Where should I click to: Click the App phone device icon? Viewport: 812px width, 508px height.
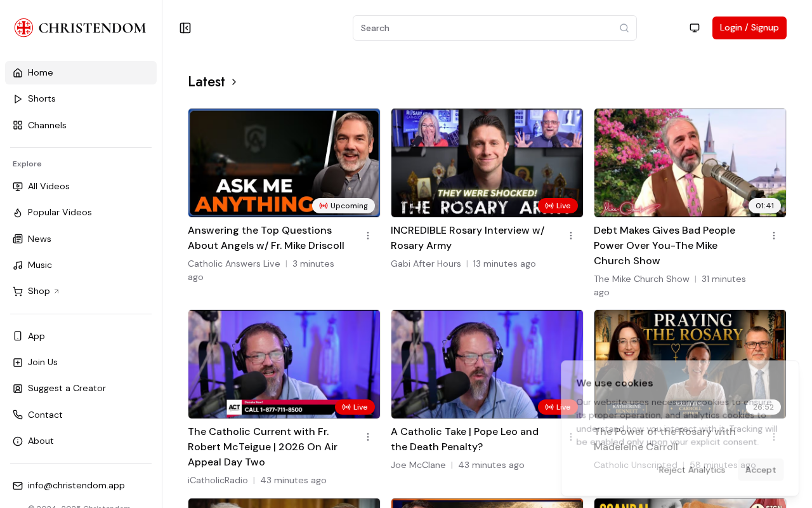[x=18, y=336]
